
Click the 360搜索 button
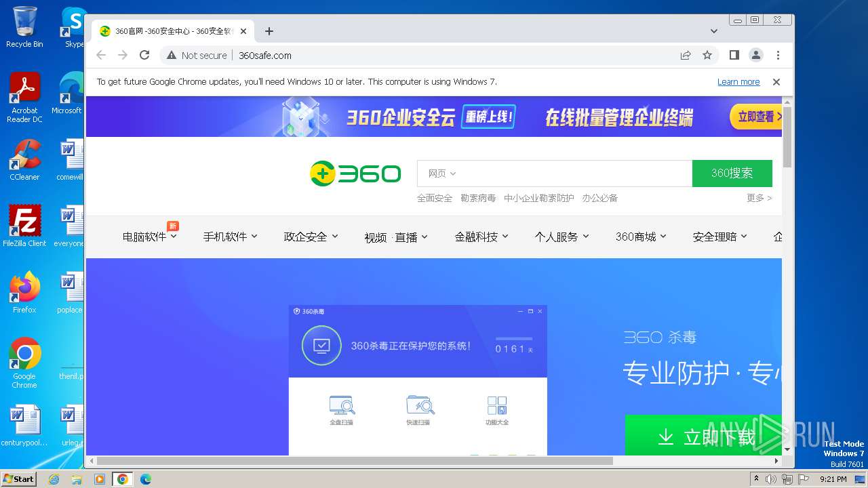pyautogui.click(x=732, y=174)
